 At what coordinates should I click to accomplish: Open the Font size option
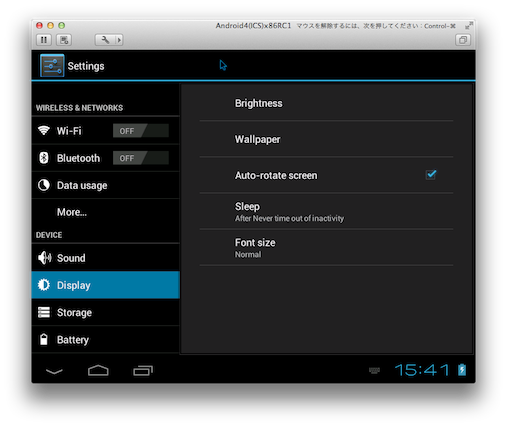[326, 247]
